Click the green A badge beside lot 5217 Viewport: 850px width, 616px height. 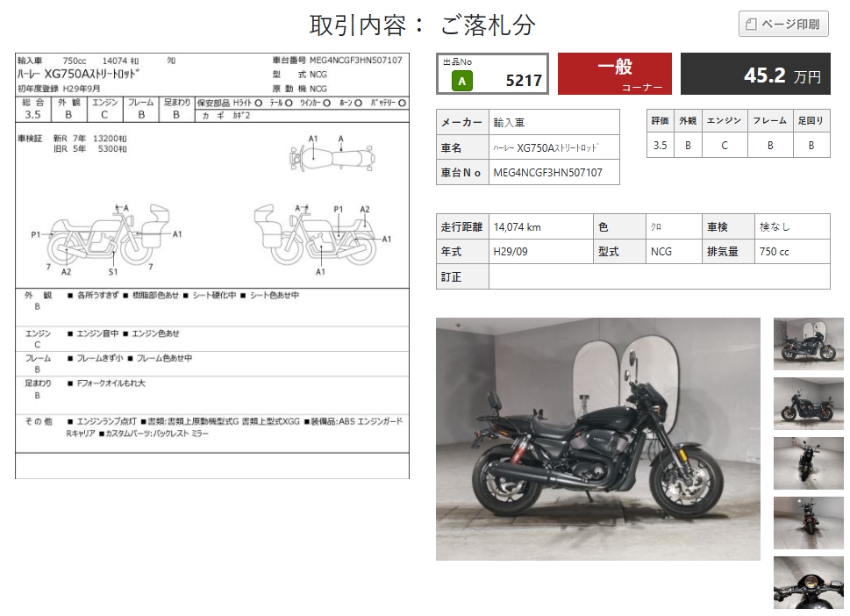tap(461, 81)
